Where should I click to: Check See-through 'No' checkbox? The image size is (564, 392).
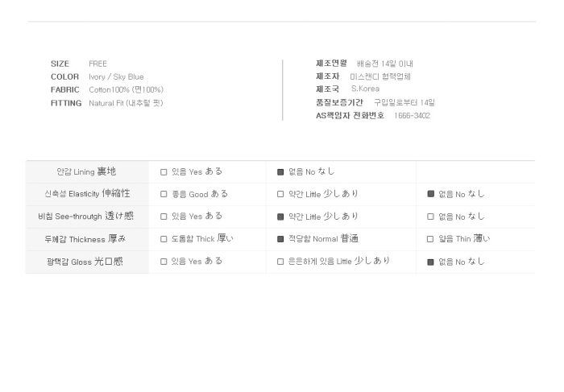click(x=430, y=217)
